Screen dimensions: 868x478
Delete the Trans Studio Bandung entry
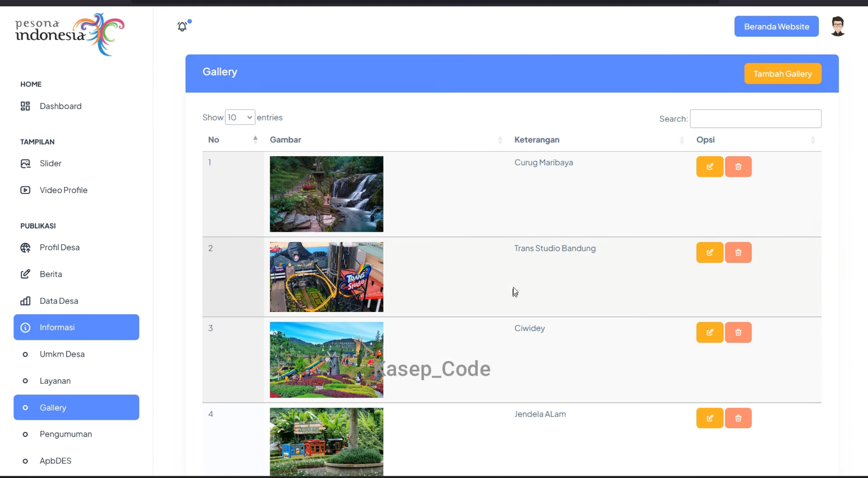(738, 252)
